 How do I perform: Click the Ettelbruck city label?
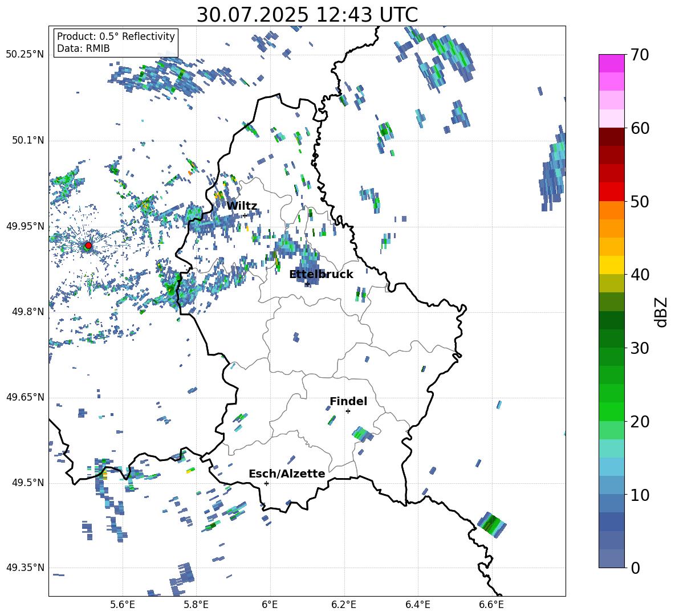321,275
